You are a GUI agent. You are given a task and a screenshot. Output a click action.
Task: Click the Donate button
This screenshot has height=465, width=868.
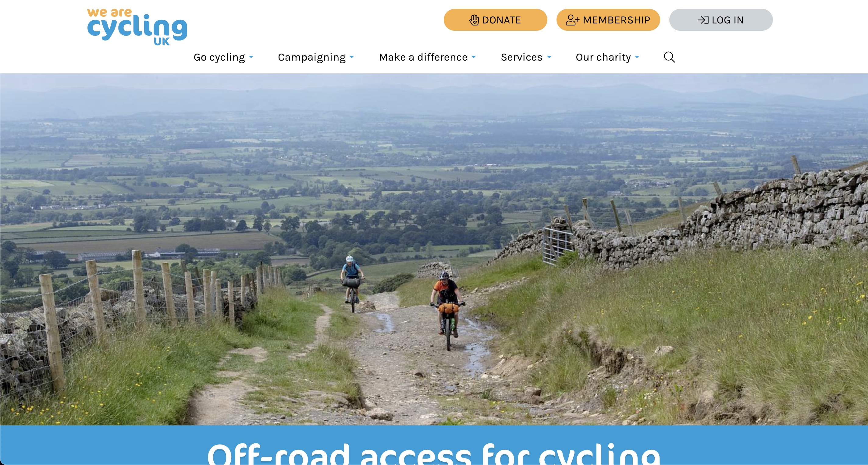coord(495,20)
